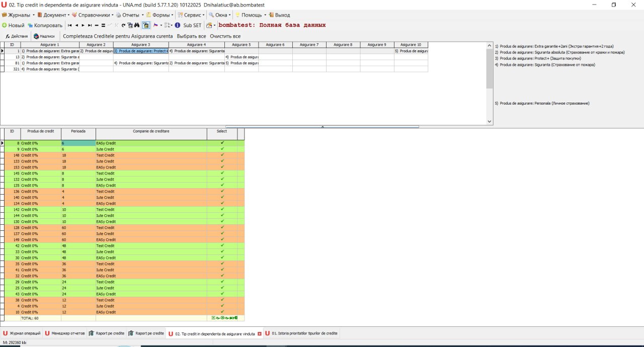Toggle Select checkmark for ID 145 row

point(222,173)
